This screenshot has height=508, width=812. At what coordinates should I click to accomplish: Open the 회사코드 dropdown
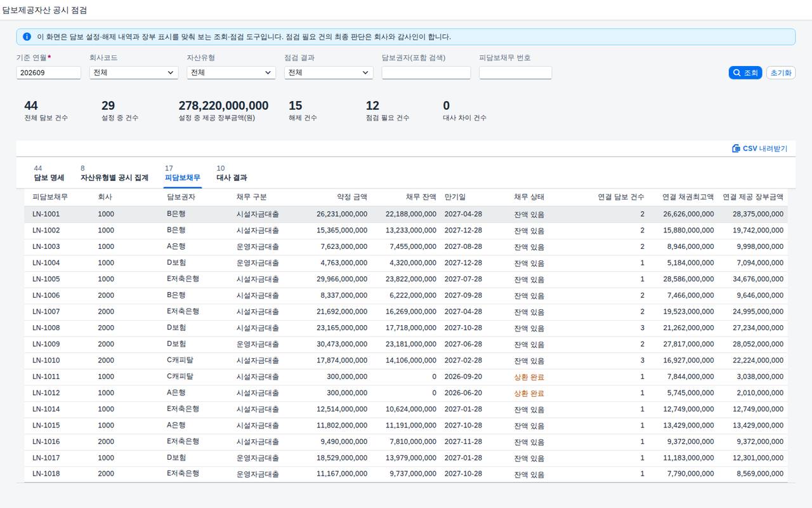(x=134, y=73)
